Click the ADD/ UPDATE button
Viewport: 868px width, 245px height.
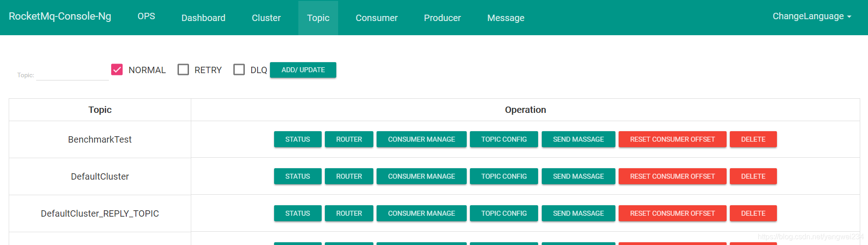[x=303, y=70]
